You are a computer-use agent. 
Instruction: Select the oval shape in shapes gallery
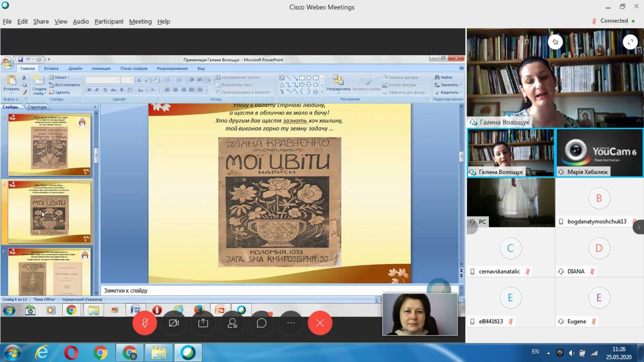[309, 78]
